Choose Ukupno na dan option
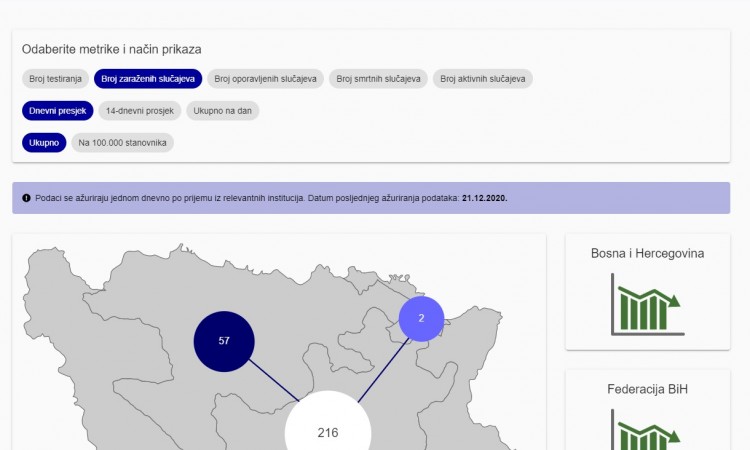750x450 pixels. click(x=222, y=111)
